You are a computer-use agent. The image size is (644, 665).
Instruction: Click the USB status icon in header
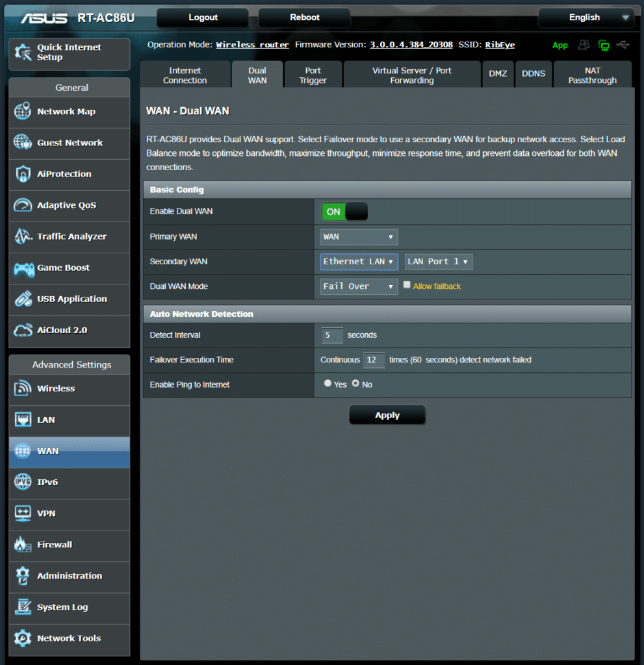623,45
